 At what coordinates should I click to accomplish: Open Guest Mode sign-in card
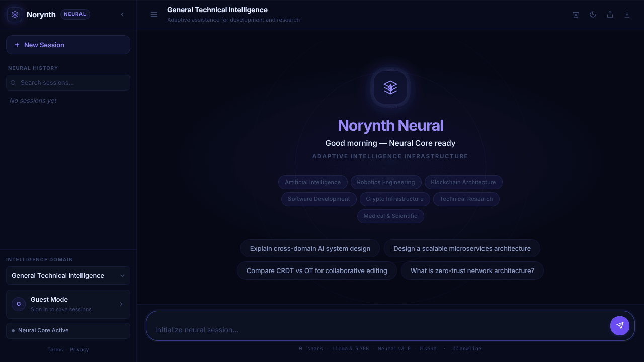pyautogui.click(x=68, y=304)
